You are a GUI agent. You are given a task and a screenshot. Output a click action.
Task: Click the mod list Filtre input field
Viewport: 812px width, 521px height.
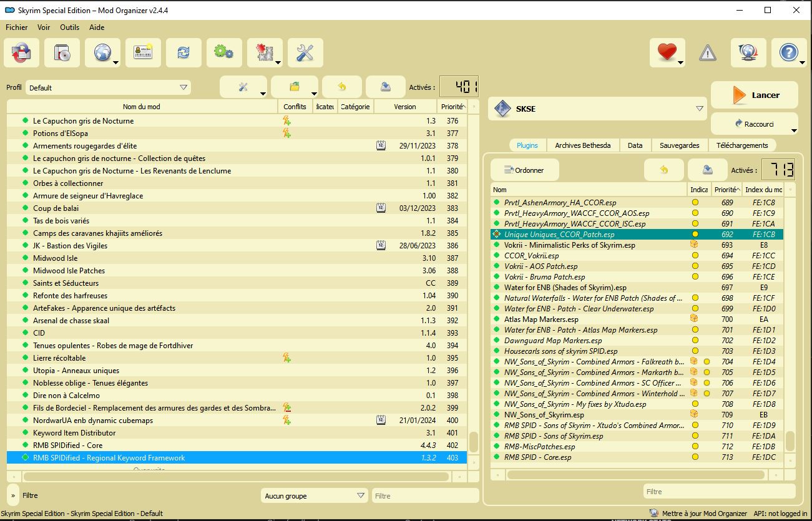tap(426, 496)
